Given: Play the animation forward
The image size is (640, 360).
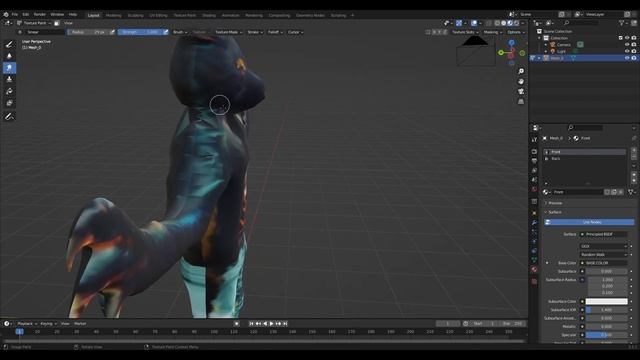Looking at the screenshot, I should pyautogui.click(x=271, y=324).
